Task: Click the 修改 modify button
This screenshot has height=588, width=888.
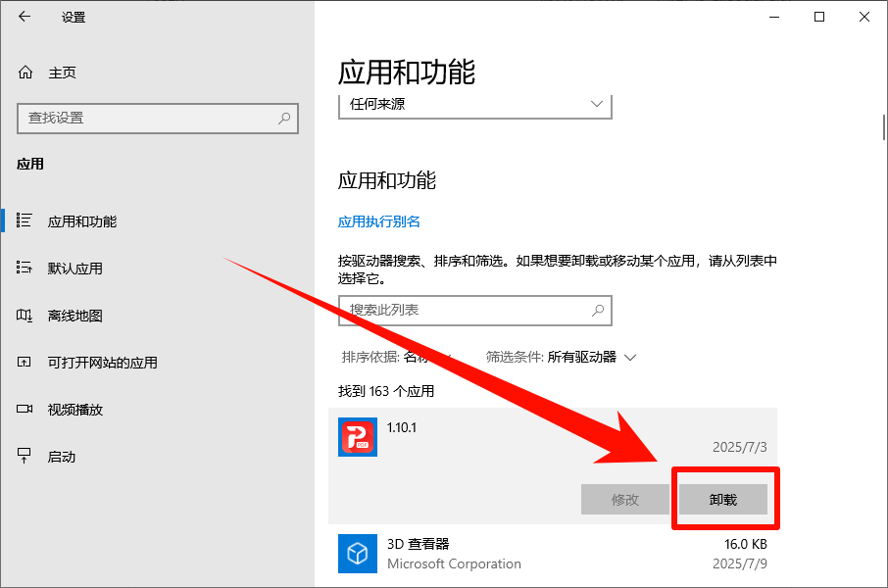Action: 624,499
